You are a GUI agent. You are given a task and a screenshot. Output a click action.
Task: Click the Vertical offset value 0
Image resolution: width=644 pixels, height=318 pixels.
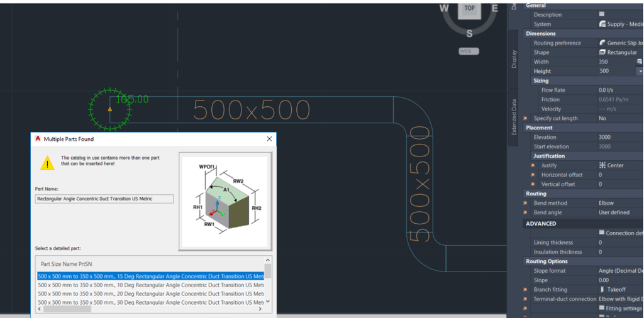click(x=620, y=184)
